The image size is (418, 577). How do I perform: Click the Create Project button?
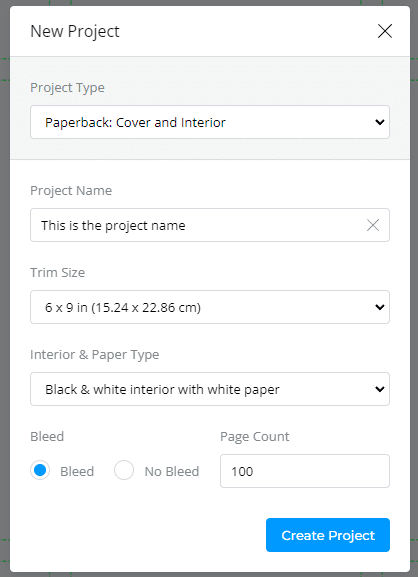(x=328, y=535)
